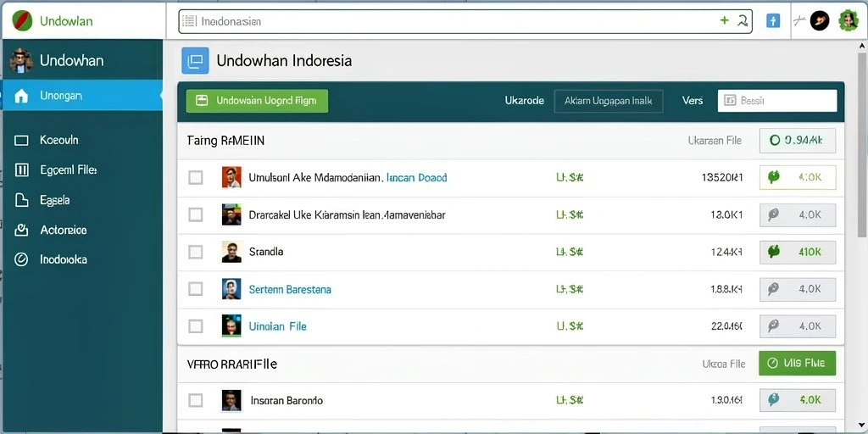Screen dimensions: 868x434
Task: Click the Taing RAMEIIN section header
Action: (225, 141)
